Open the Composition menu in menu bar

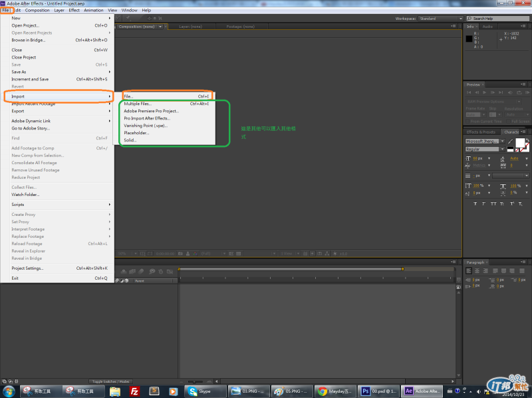[x=37, y=10]
